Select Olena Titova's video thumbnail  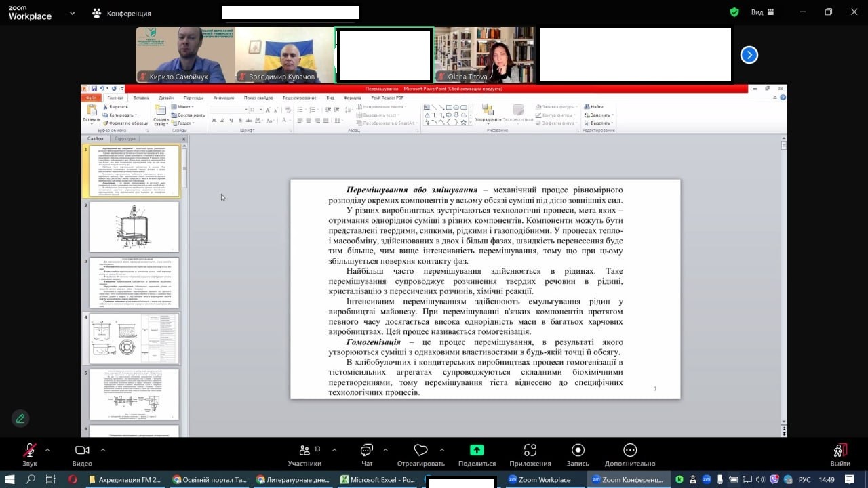click(484, 55)
